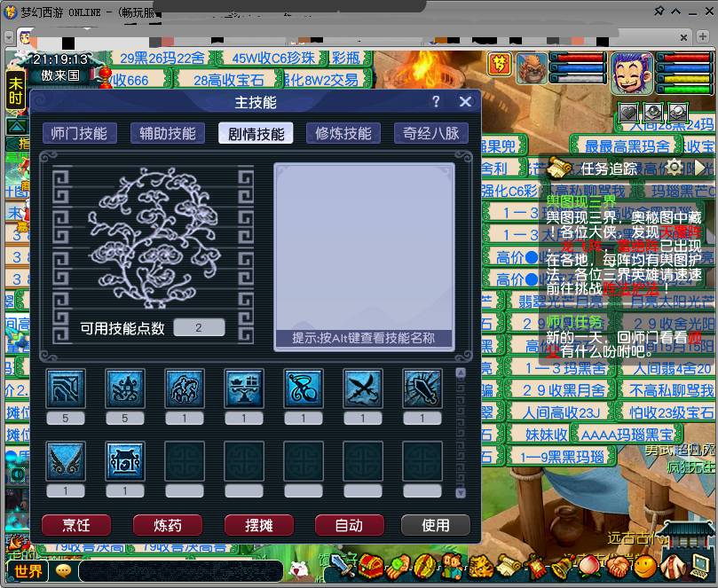Click the smiley face icon in bottom bar
The image size is (718, 588).
click(x=644, y=568)
